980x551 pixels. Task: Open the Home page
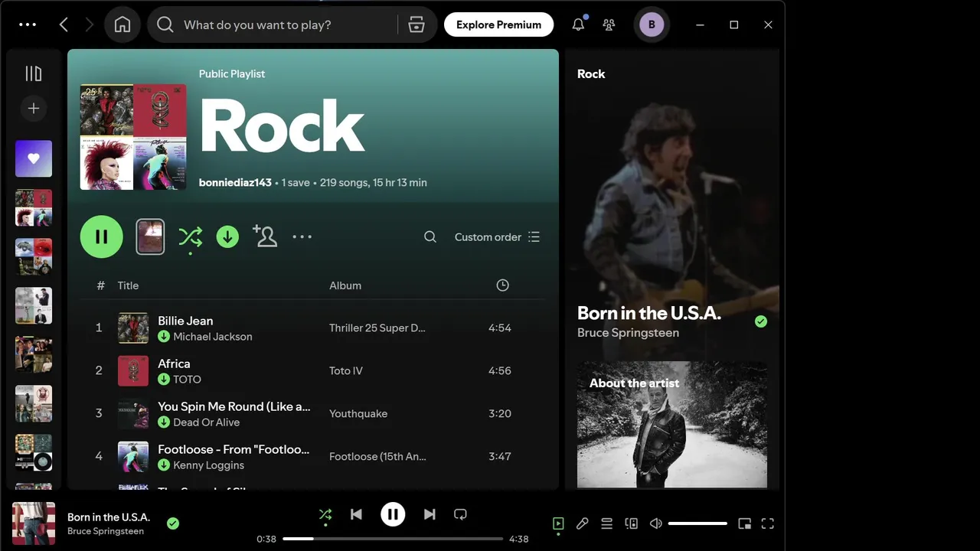click(x=122, y=24)
